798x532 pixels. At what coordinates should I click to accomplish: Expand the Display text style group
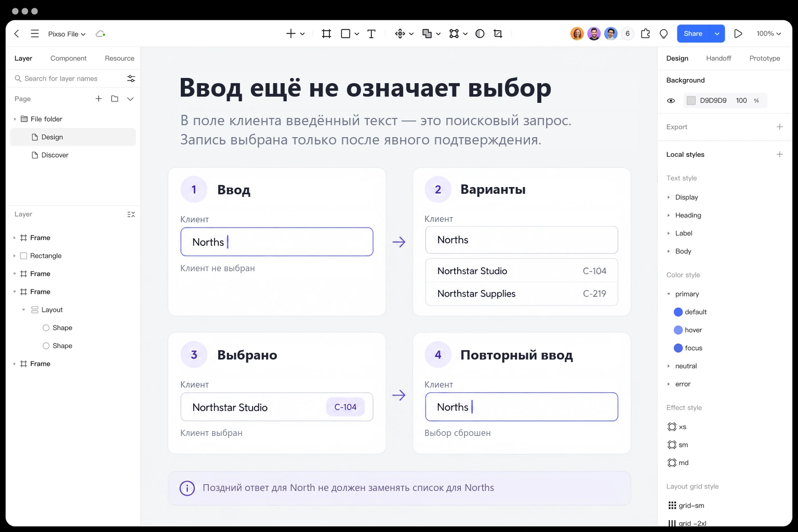[x=669, y=197]
